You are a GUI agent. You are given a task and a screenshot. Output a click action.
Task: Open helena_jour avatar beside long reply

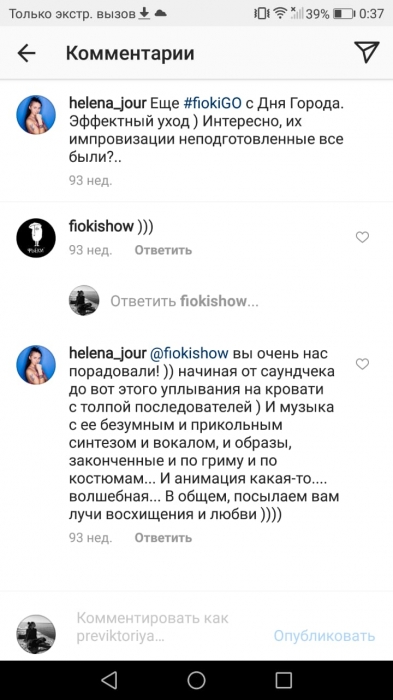coord(36,365)
